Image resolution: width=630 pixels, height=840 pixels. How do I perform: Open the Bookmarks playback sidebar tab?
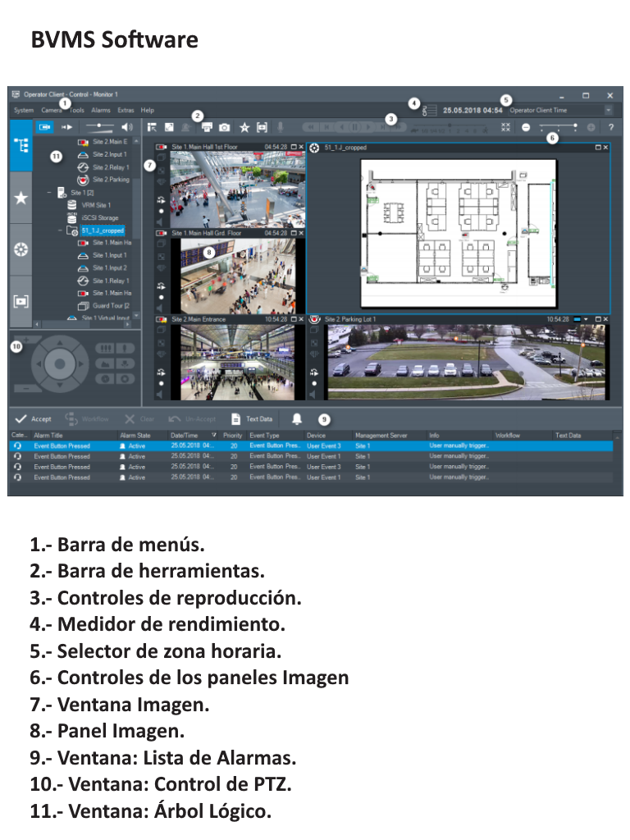coord(21,301)
